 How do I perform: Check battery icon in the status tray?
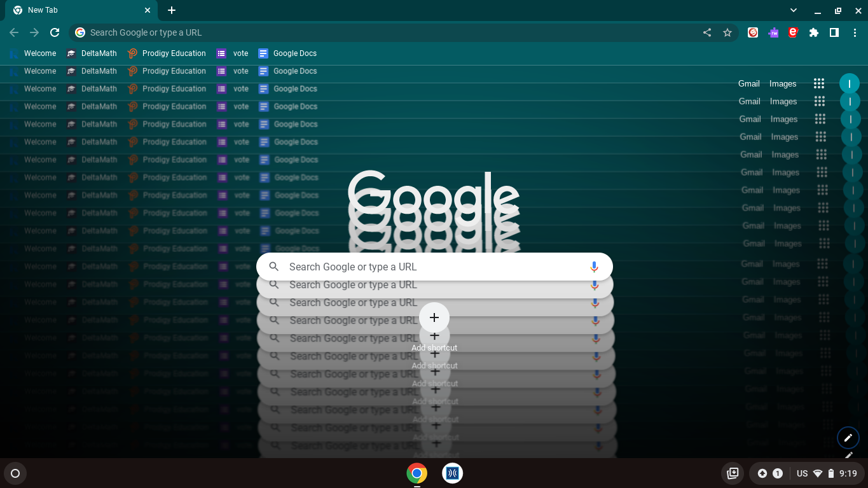(x=830, y=473)
